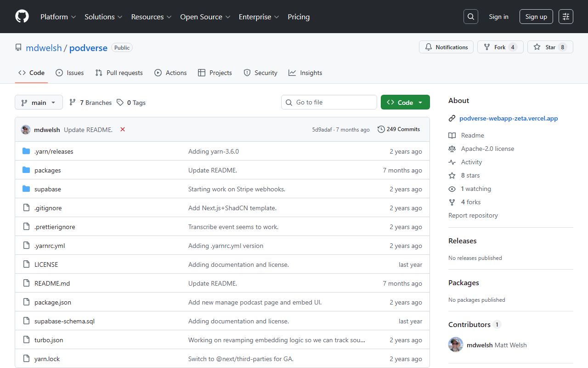The image size is (588, 368).
Task: Open the main branch selector dropdown
Action: pyautogui.click(x=39, y=103)
